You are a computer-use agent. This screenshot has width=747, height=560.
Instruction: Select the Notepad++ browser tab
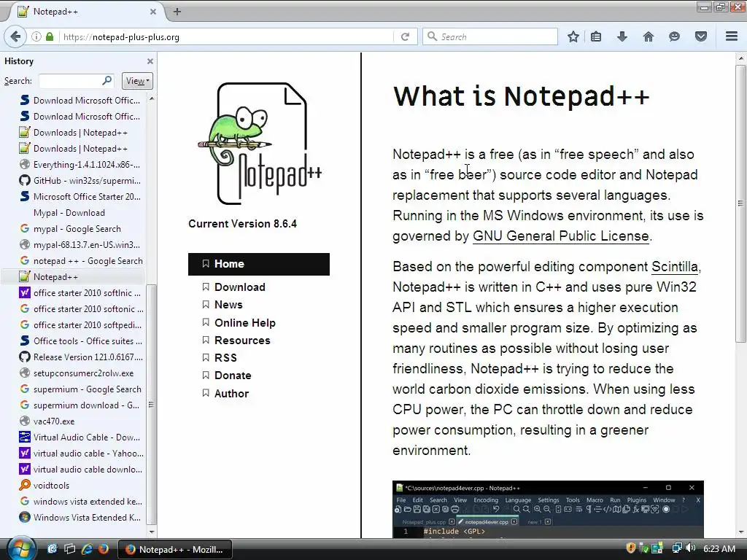[x=86, y=12]
